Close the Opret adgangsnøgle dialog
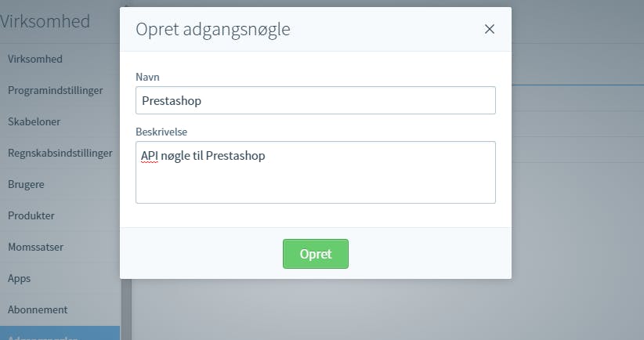The width and height of the screenshot is (644, 340). pos(489,29)
